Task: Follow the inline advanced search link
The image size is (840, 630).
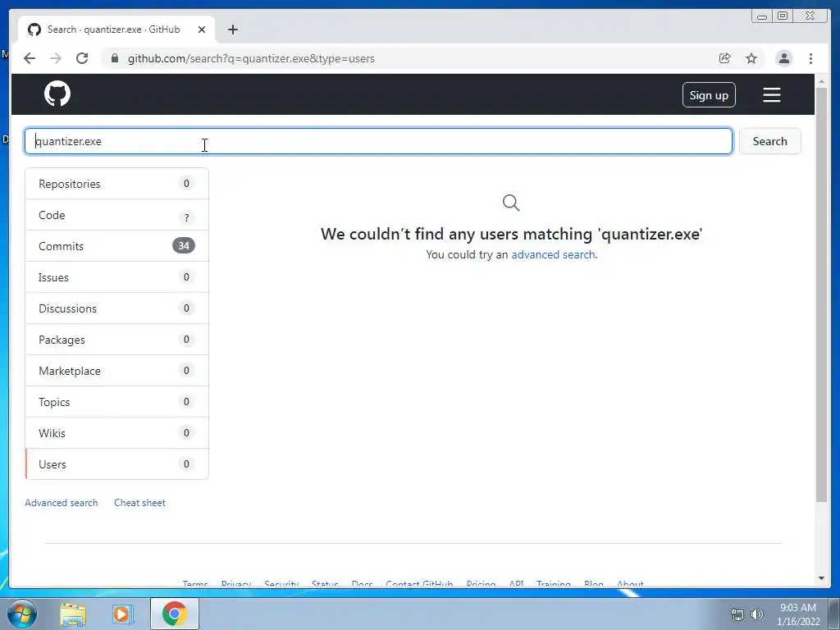Action: pos(554,254)
